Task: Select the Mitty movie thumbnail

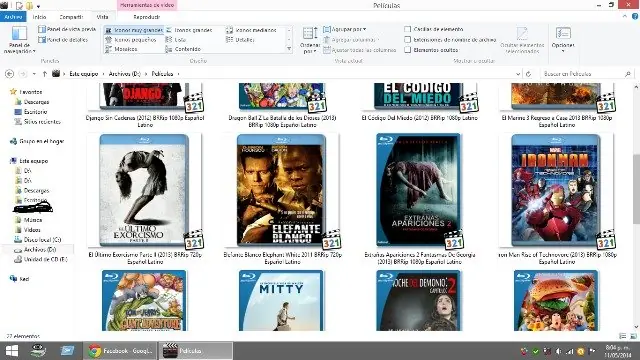Action: 281,300
